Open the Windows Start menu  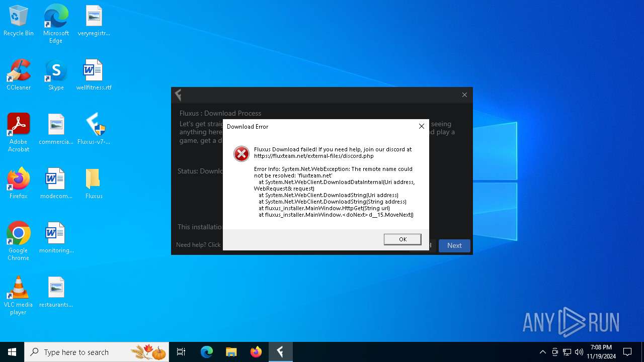click(x=12, y=352)
